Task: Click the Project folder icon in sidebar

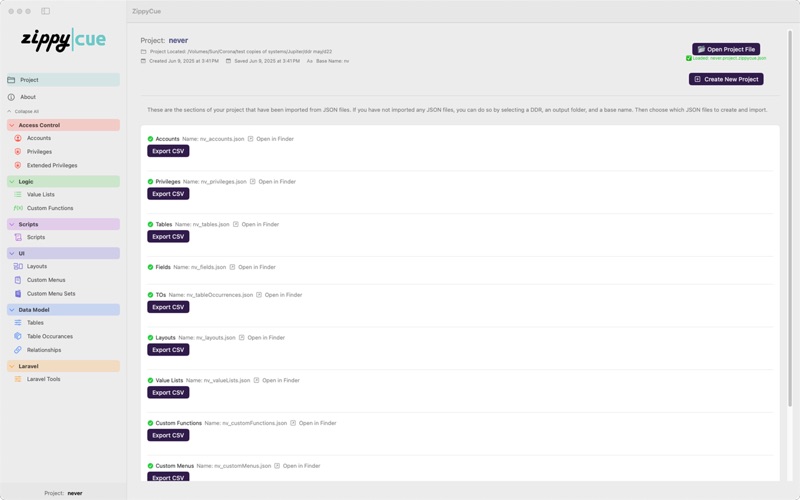Action: point(11,80)
